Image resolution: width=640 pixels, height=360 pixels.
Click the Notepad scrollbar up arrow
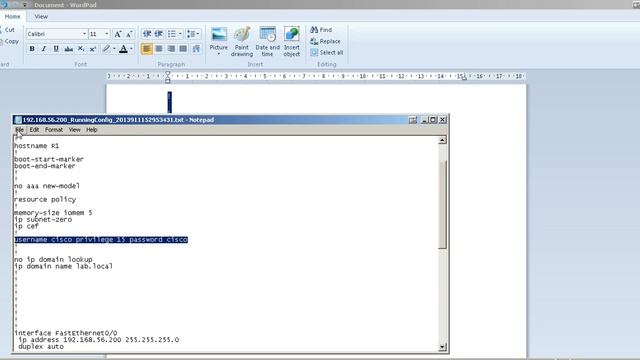pos(442,140)
